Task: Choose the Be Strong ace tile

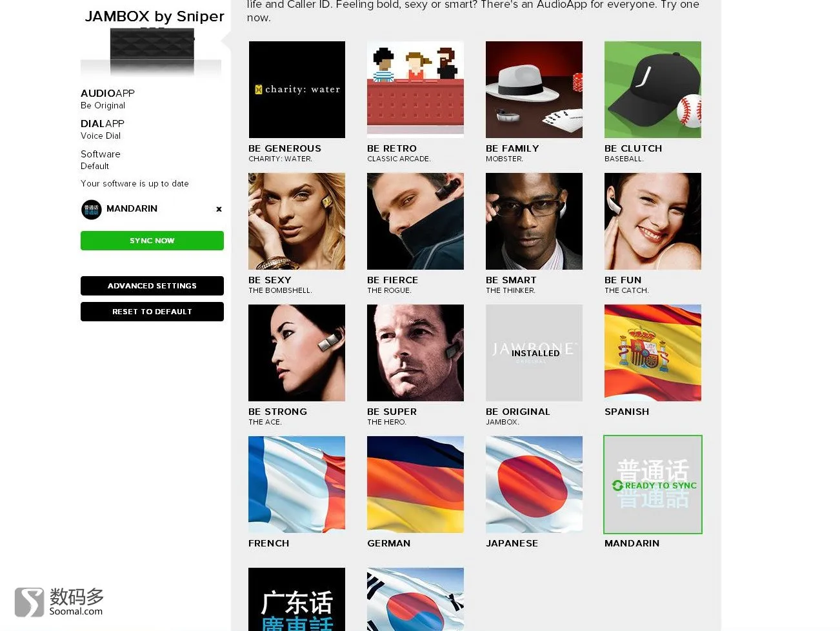Action: point(297,353)
